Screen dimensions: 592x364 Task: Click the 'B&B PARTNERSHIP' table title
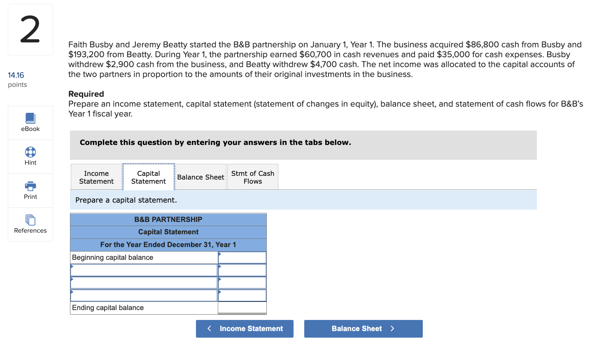tap(168, 219)
